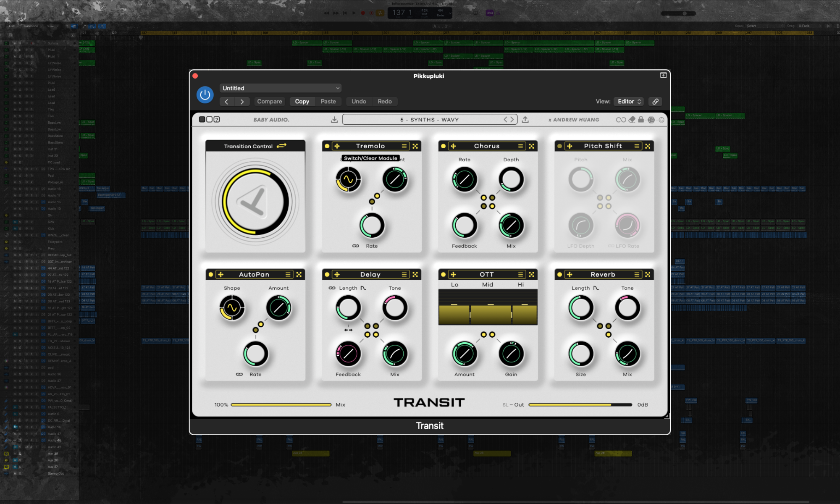840x504 pixels.
Task: Open the Delay module menu list
Action: 404,275
